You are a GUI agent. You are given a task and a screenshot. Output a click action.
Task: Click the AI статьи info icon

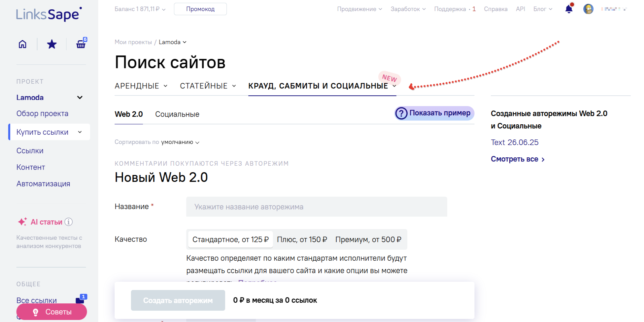(x=69, y=222)
